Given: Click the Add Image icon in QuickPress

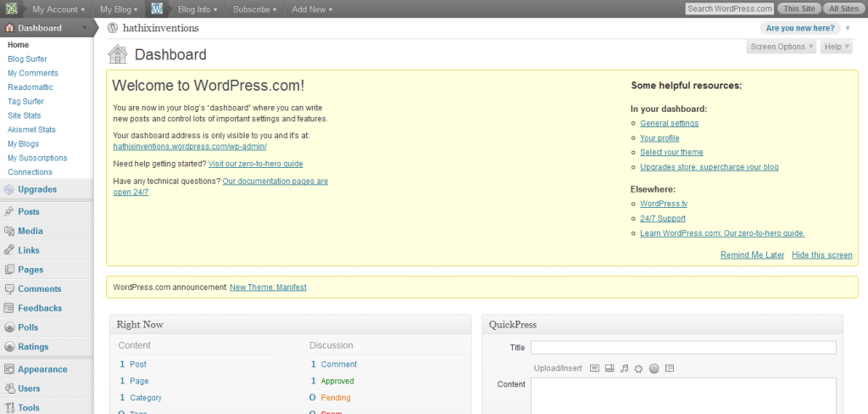Looking at the screenshot, I should pos(594,368).
